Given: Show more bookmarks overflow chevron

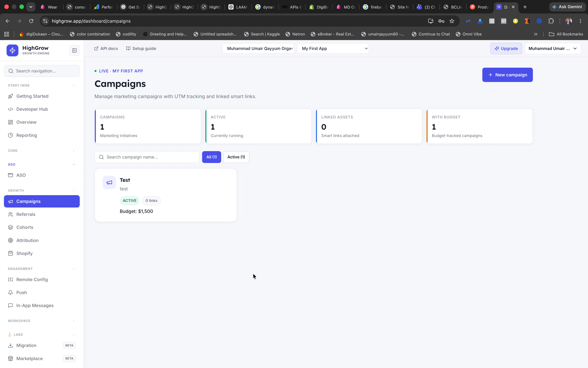Looking at the screenshot, I should click(x=535, y=34).
